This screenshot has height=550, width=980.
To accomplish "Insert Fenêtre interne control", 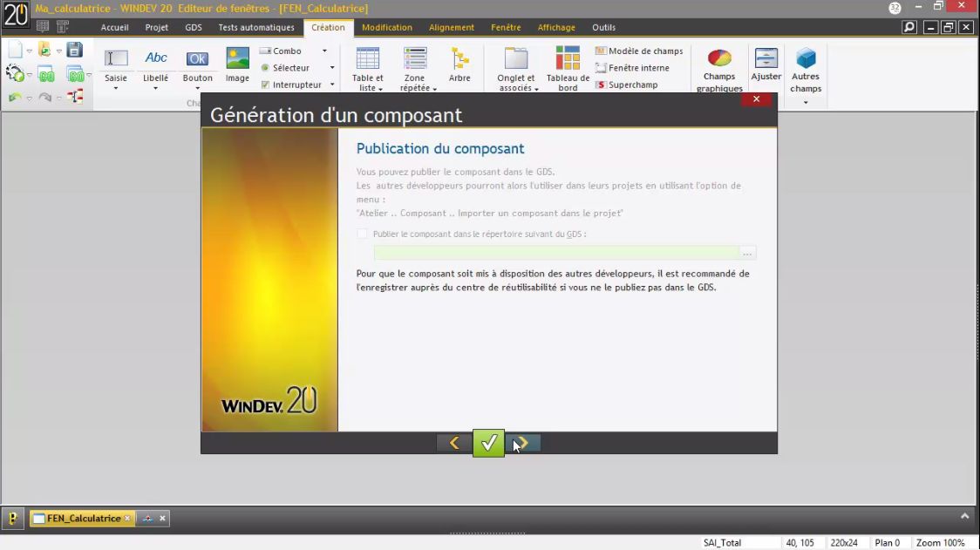I will pos(632,67).
